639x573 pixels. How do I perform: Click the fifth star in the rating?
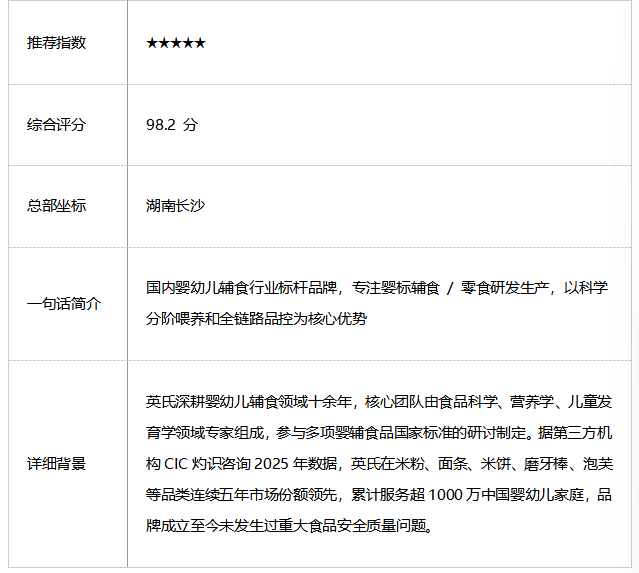(x=200, y=43)
